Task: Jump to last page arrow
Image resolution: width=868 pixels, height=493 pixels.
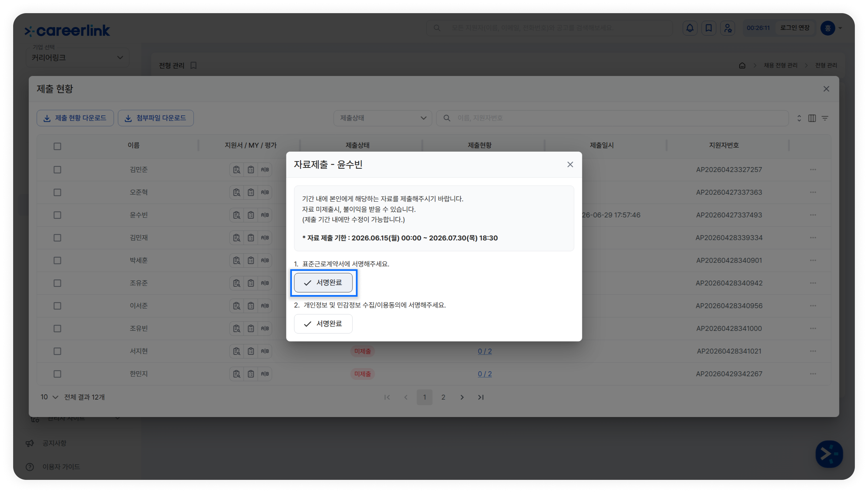Action: point(481,397)
